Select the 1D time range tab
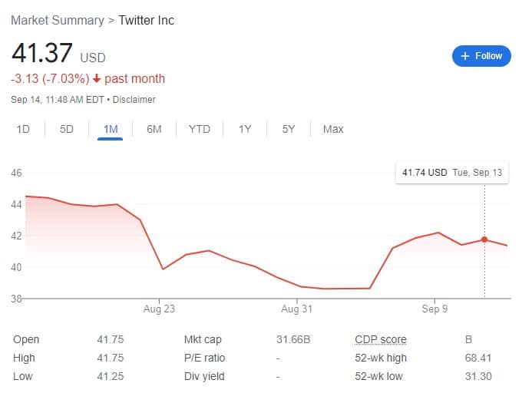The width and height of the screenshot is (532, 393). [23, 129]
